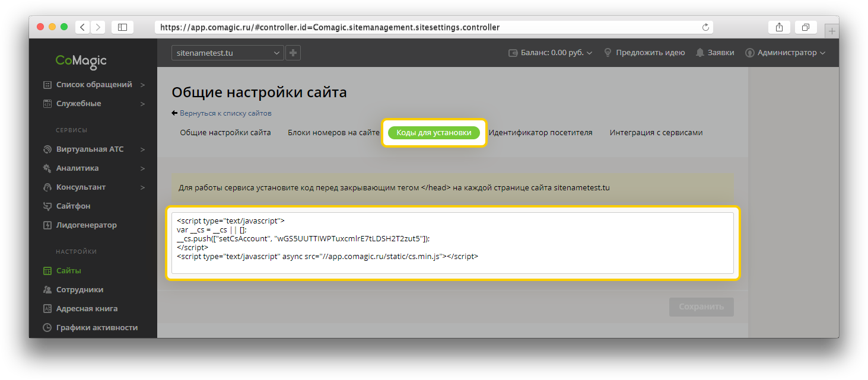Click the user icon beside Администратор
The width and height of the screenshot is (868, 380).
(x=750, y=53)
